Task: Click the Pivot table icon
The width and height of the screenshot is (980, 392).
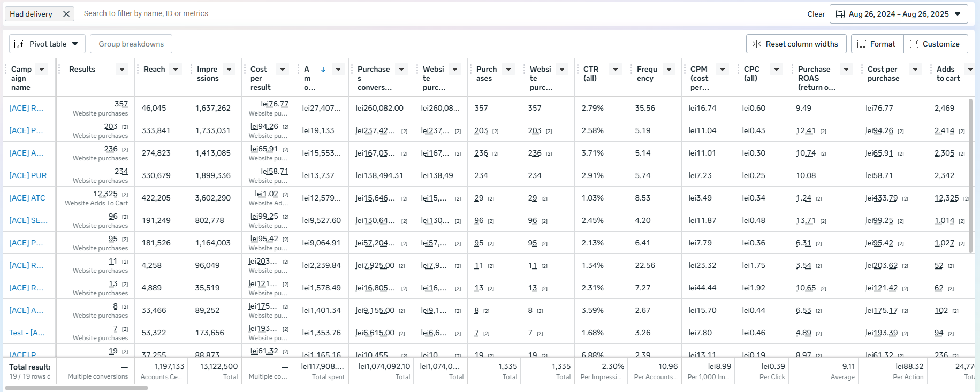Action: 19,44
